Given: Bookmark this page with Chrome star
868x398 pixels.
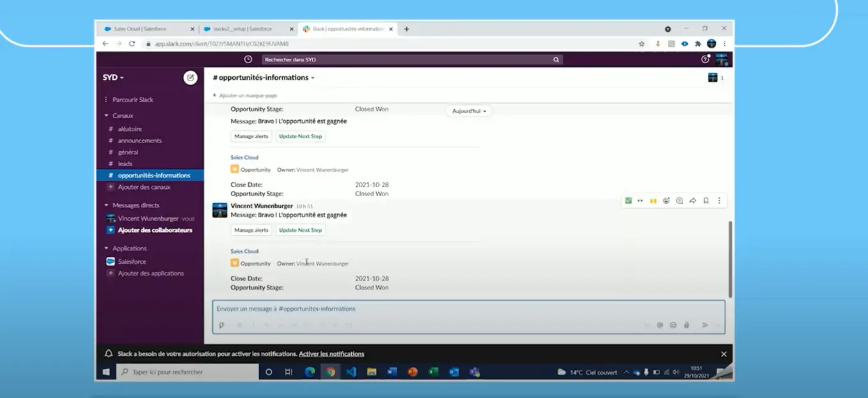Looking at the screenshot, I should [642, 44].
